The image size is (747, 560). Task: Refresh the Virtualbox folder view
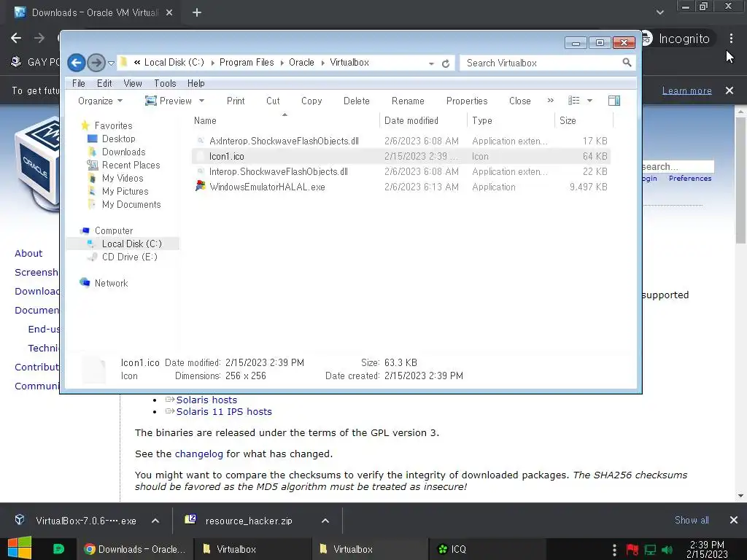[446, 63]
